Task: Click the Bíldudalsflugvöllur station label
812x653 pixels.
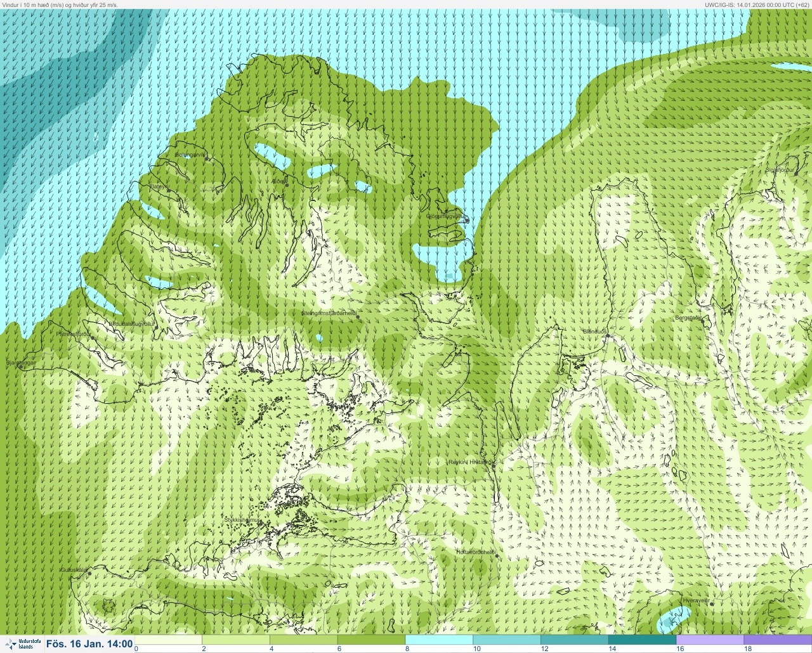Action: point(132,323)
